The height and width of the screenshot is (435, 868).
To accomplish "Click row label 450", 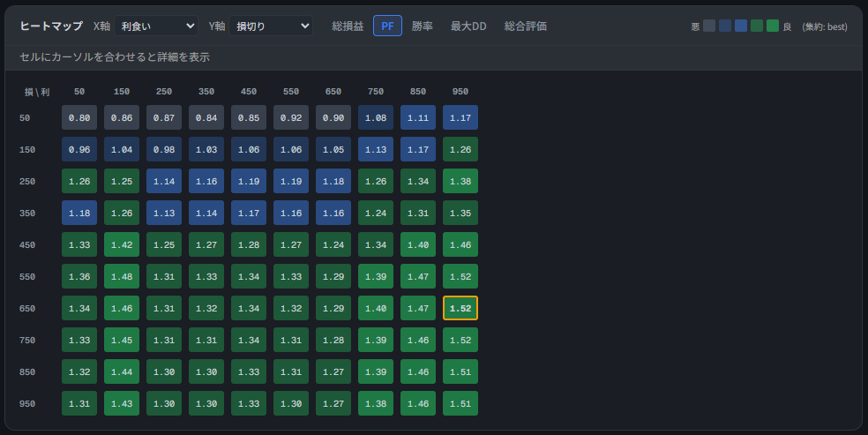I will [27, 244].
